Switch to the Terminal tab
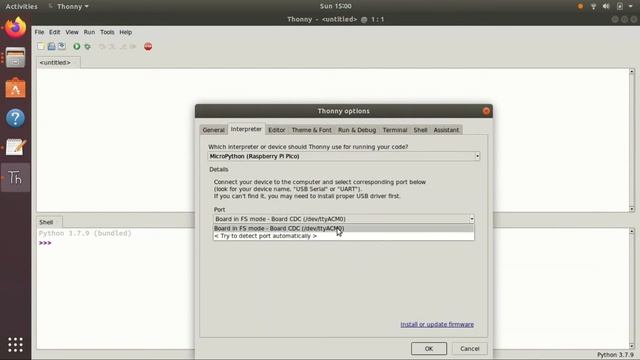640x360 pixels. click(x=395, y=130)
